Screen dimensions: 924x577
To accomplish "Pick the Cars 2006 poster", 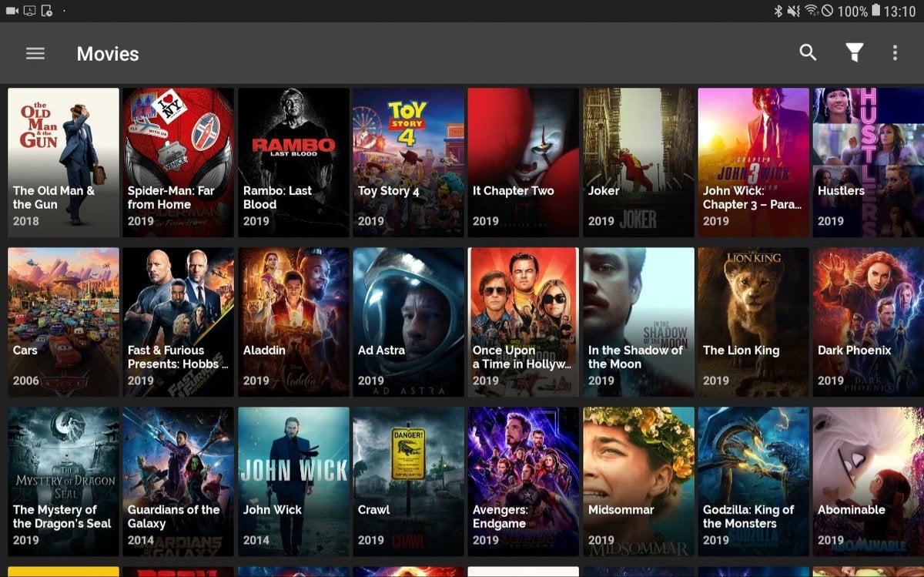I will coord(63,321).
